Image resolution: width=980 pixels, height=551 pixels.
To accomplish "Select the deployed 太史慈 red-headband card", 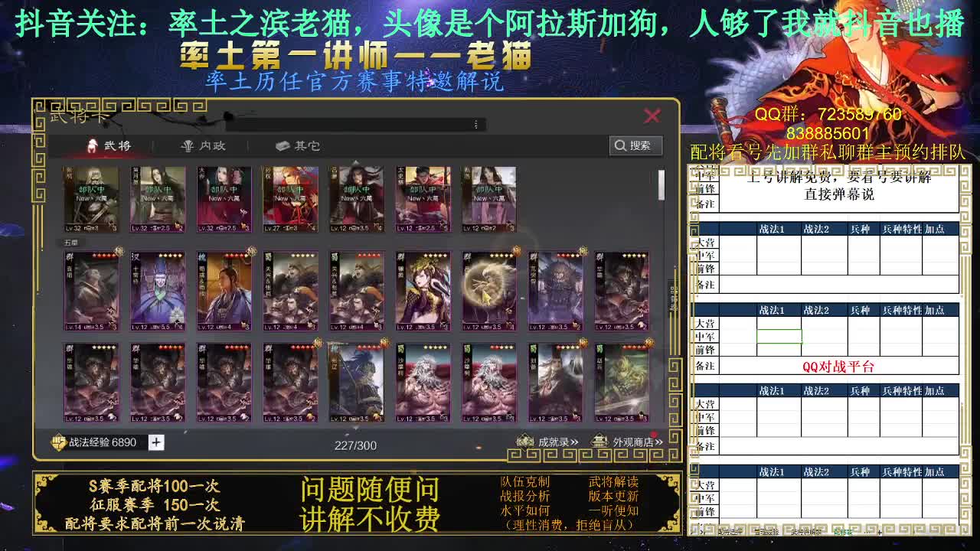I will tap(423, 199).
